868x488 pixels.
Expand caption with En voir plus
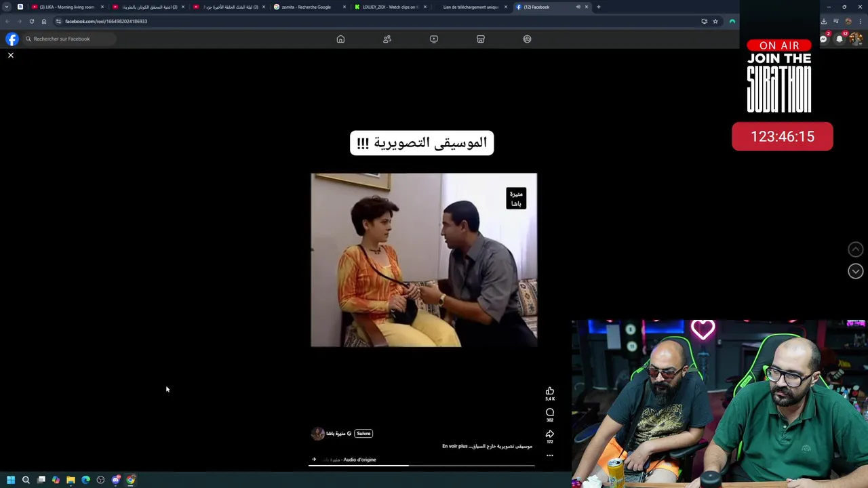point(455,446)
